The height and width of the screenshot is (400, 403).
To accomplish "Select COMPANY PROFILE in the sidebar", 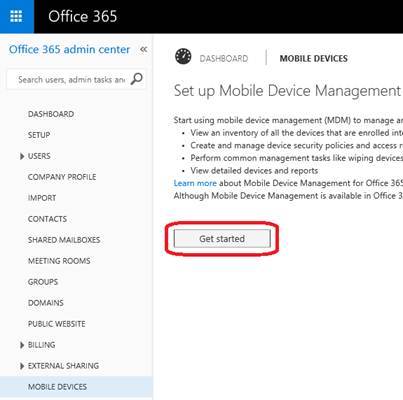I will 62,177.
